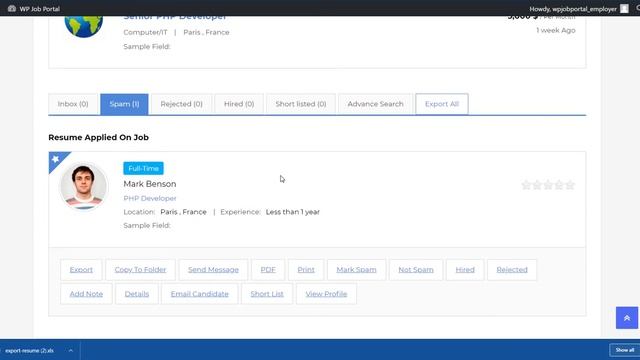640x360 pixels.
Task: Click "Resume Applied On Job" heading
Action: (x=98, y=138)
